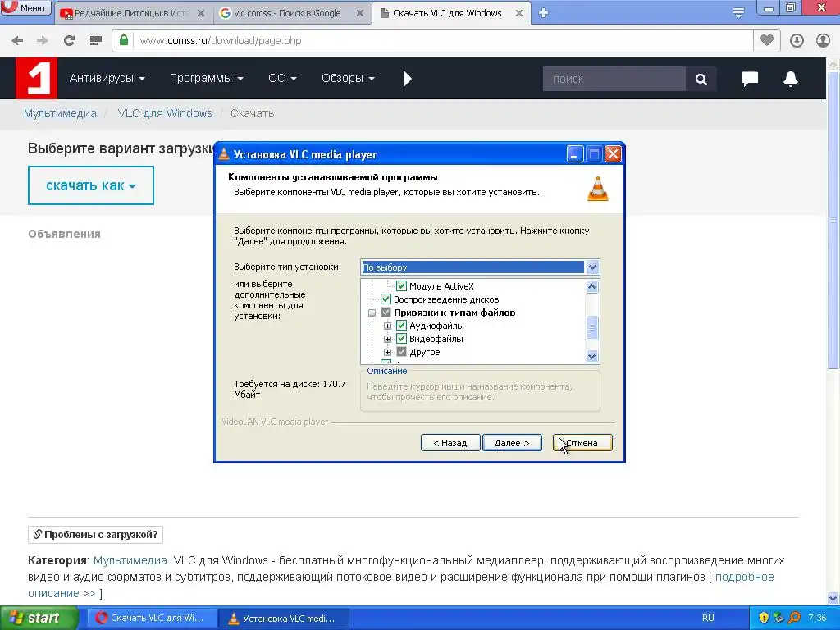Click the security shield tray icon

764,618
